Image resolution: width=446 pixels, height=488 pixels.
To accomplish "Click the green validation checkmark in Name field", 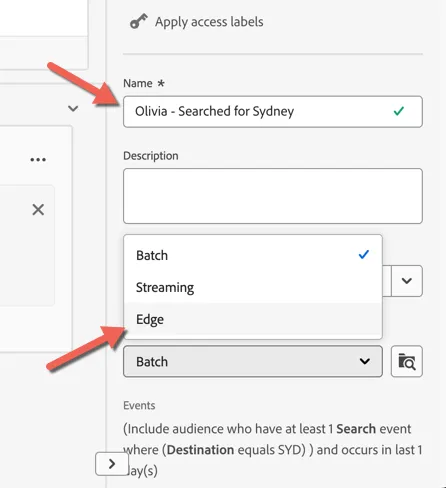I will tap(399, 111).
